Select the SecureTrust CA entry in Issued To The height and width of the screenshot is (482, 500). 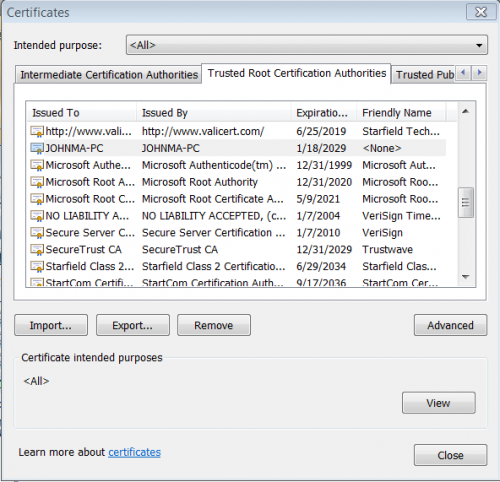coord(83,250)
